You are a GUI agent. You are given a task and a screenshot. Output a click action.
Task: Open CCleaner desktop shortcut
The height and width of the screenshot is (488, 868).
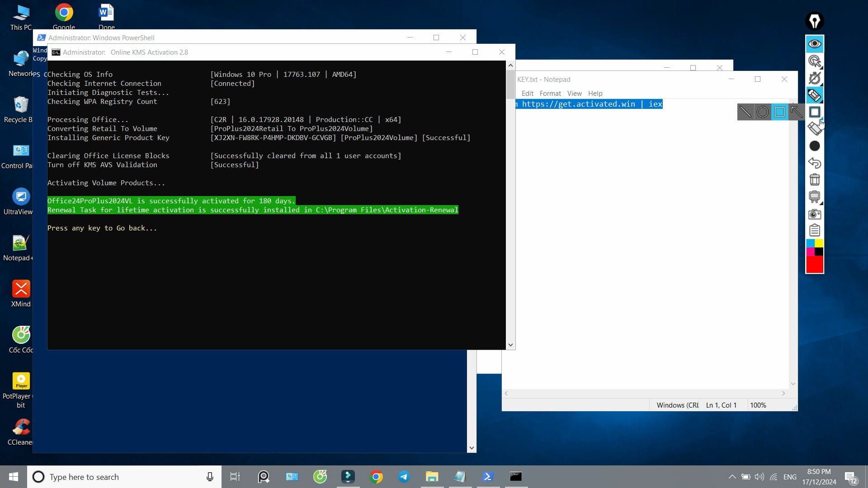tap(20, 432)
